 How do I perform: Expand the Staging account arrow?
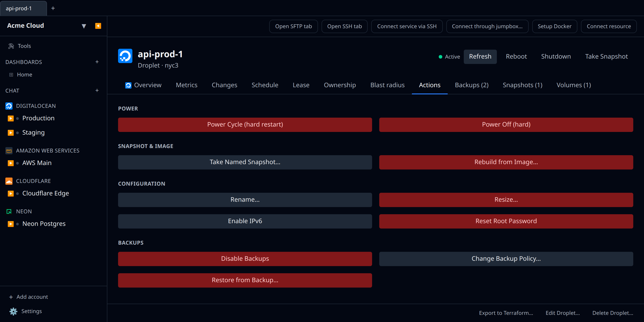click(11, 133)
